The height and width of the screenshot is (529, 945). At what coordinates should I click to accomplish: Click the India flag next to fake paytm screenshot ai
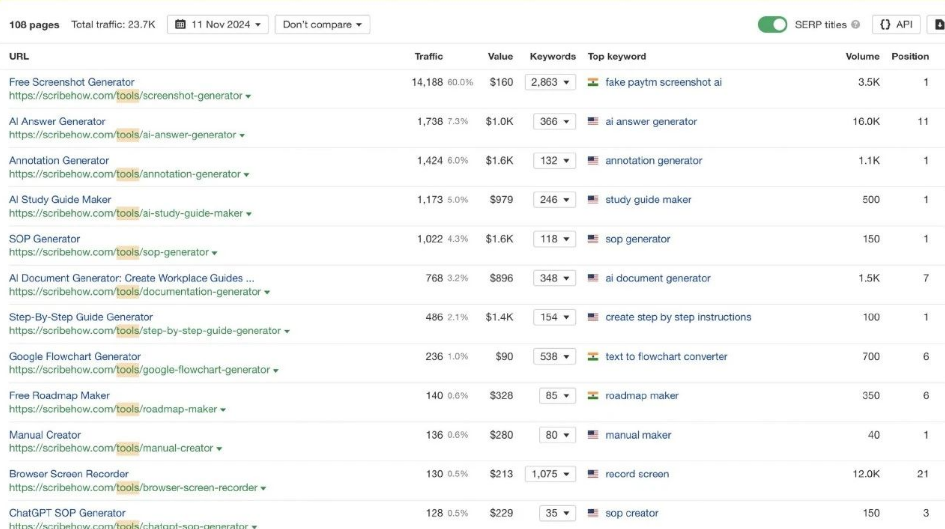pyautogui.click(x=593, y=82)
